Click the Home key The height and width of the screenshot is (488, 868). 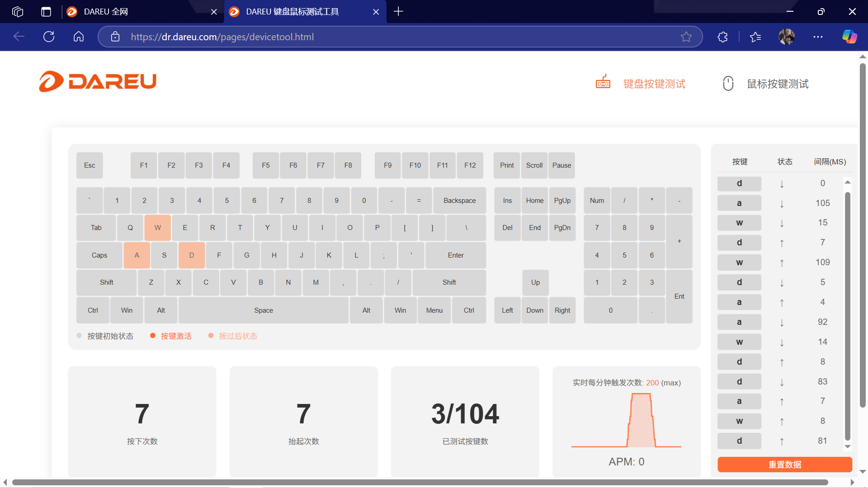point(535,201)
